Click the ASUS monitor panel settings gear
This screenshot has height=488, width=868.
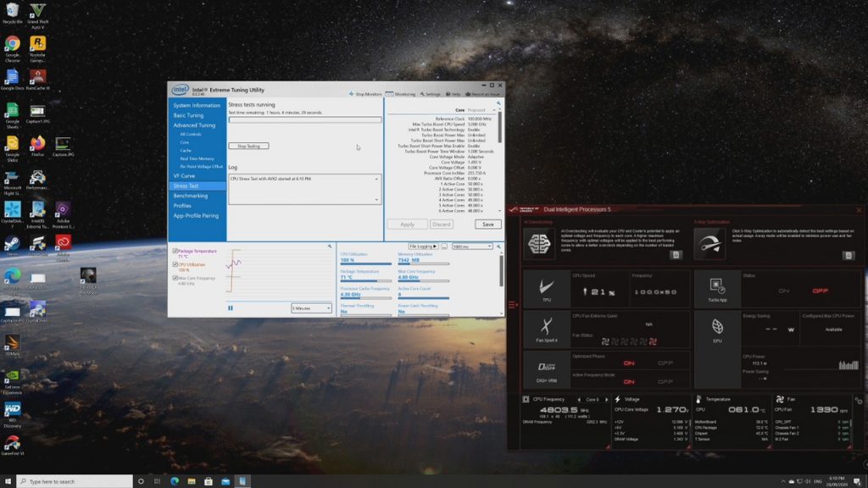coord(858,400)
